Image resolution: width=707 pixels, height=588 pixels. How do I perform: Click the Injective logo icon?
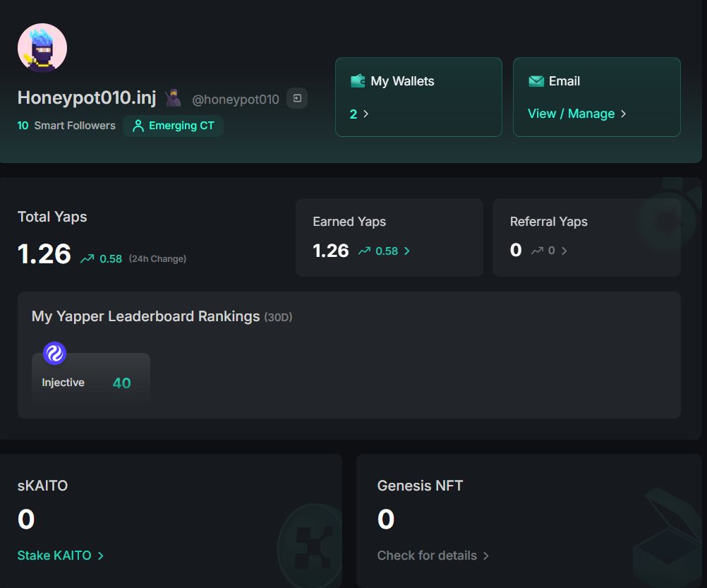tap(54, 353)
